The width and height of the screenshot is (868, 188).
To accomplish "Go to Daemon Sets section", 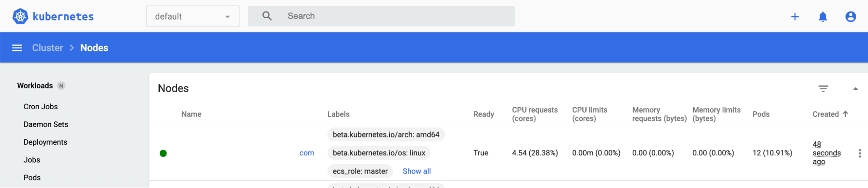I will click(x=46, y=124).
